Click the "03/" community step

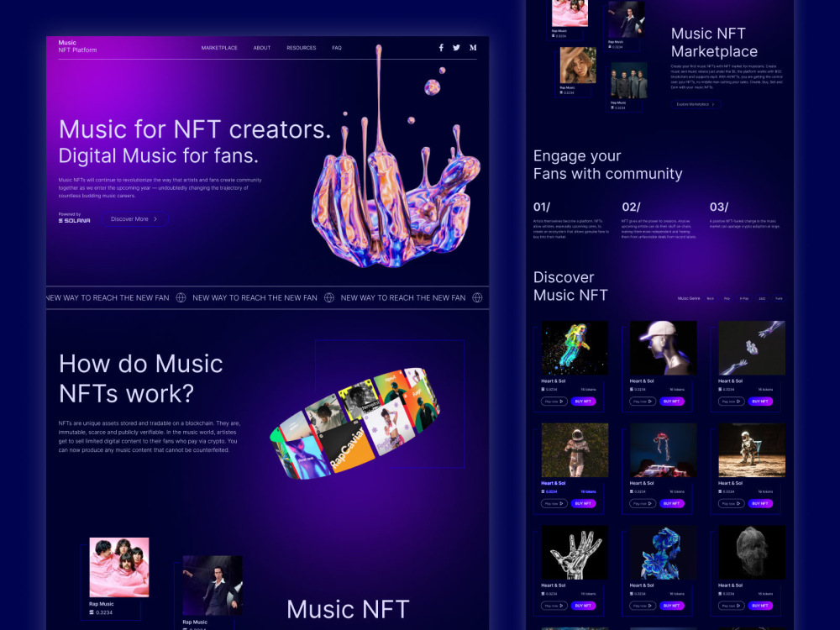pos(719,207)
